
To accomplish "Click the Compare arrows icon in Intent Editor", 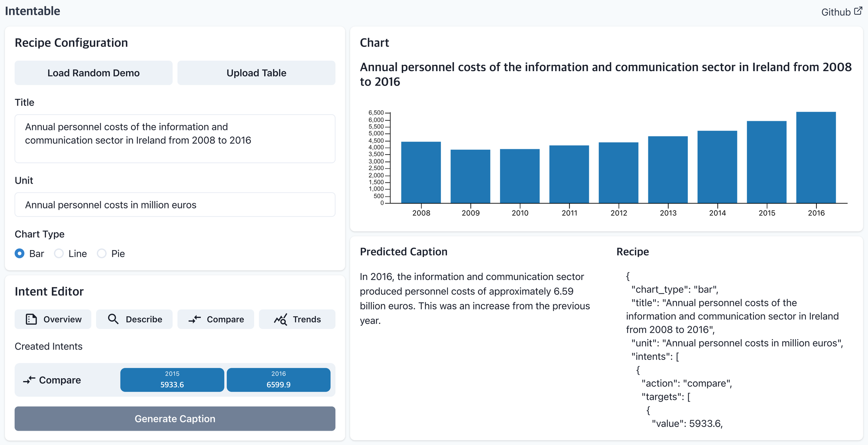I will tap(194, 320).
